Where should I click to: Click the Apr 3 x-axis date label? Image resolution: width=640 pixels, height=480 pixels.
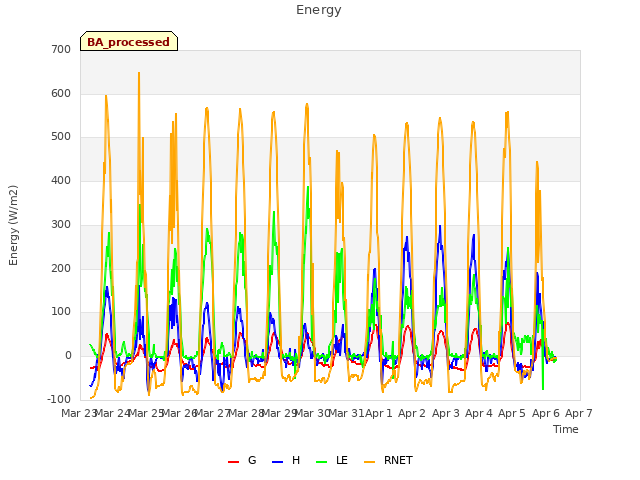(x=446, y=413)
